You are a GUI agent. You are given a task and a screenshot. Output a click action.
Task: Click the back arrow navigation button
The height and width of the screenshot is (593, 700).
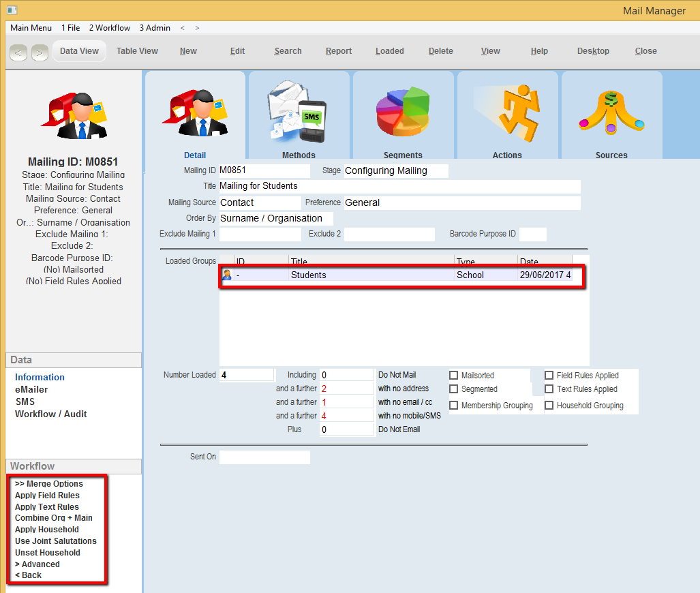tap(18, 52)
